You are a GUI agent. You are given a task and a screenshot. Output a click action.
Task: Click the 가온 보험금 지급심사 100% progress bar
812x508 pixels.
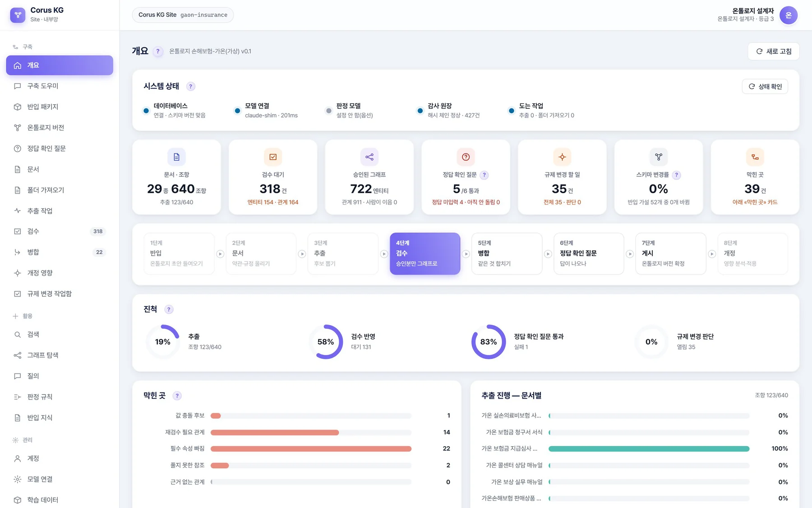(x=649, y=449)
